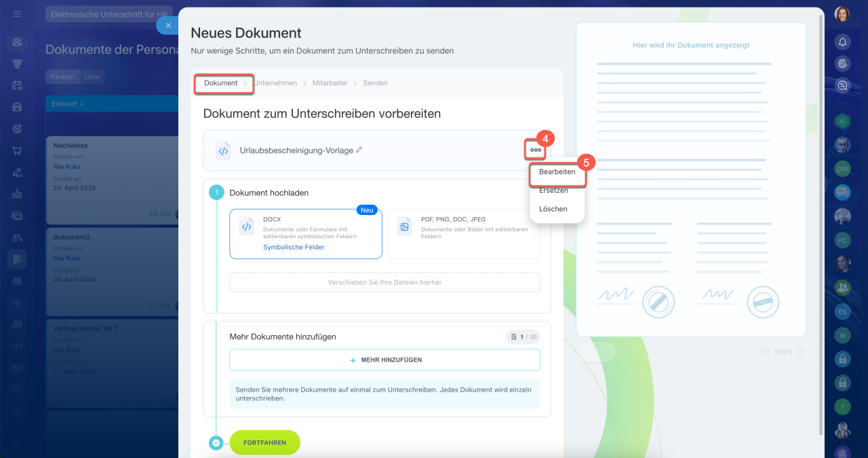Open the hamburger menu icon
The image size is (868, 458).
coord(17,14)
